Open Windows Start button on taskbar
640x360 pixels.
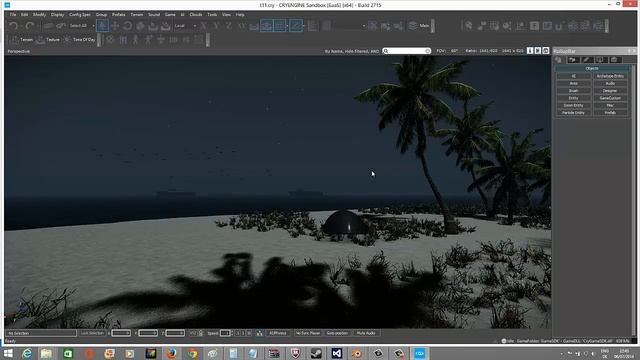click(x=8, y=353)
